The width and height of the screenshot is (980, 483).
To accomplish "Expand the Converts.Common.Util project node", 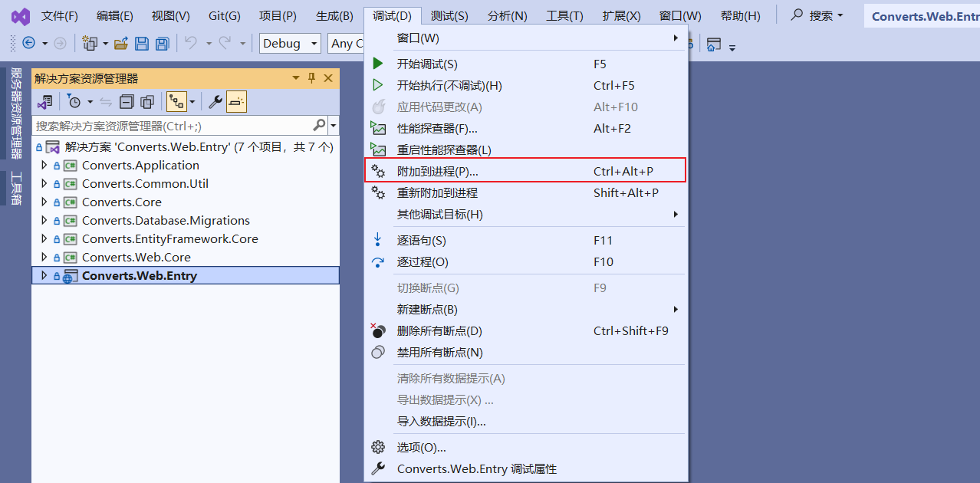I will [44, 183].
